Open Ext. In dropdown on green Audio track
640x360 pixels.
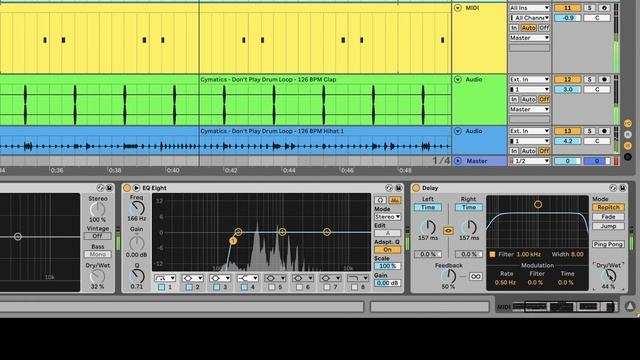529,79
